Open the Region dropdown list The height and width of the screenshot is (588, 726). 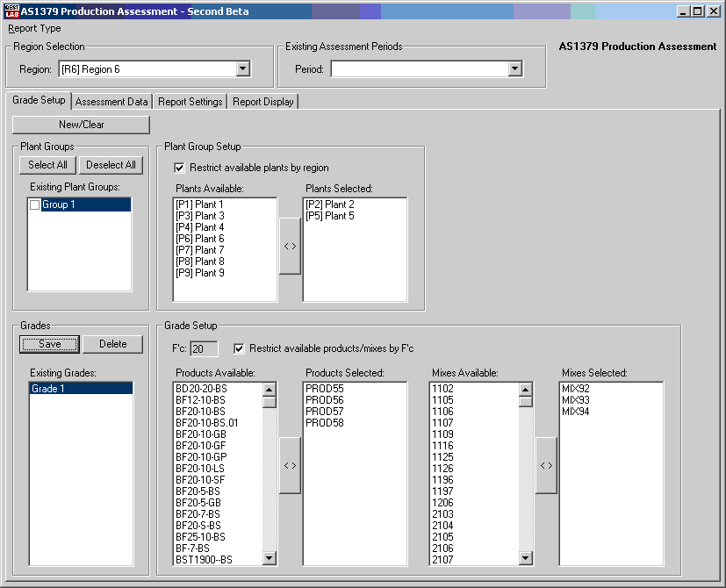click(x=243, y=69)
